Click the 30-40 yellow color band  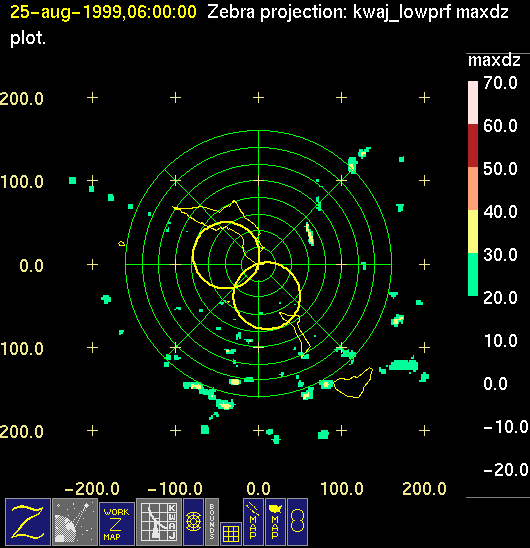(x=473, y=231)
